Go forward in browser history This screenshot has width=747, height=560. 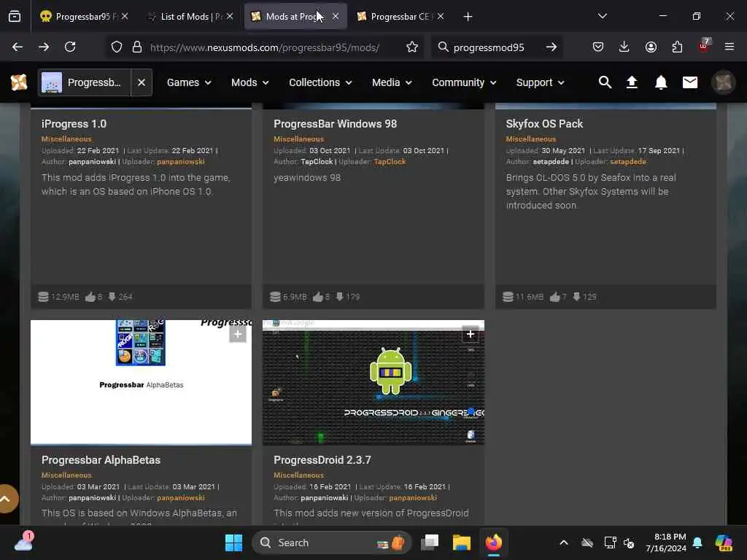(x=43, y=47)
